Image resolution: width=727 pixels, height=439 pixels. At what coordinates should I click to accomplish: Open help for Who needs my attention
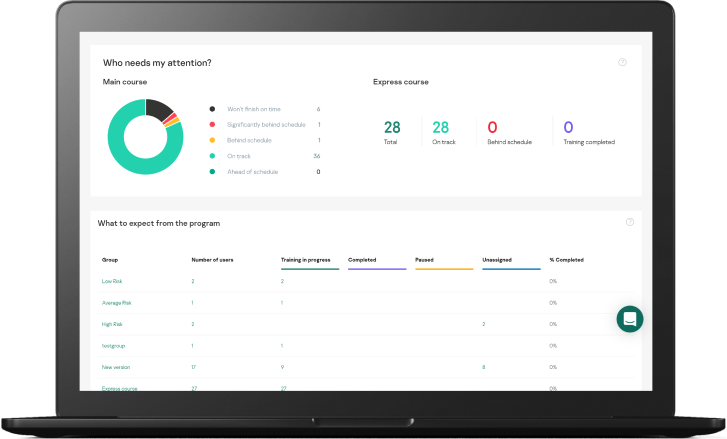click(x=622, y=62)
